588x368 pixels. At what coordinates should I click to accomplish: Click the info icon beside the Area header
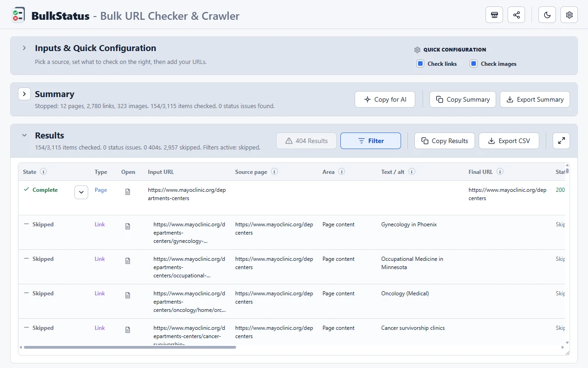tap(342, 172)
